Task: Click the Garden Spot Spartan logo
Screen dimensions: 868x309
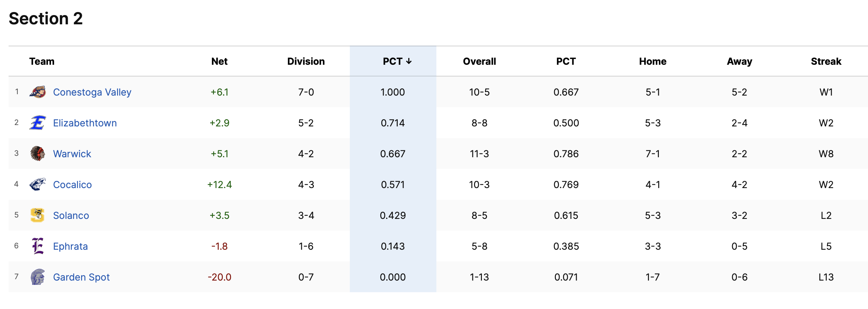Action: click(x=38, y=277)
